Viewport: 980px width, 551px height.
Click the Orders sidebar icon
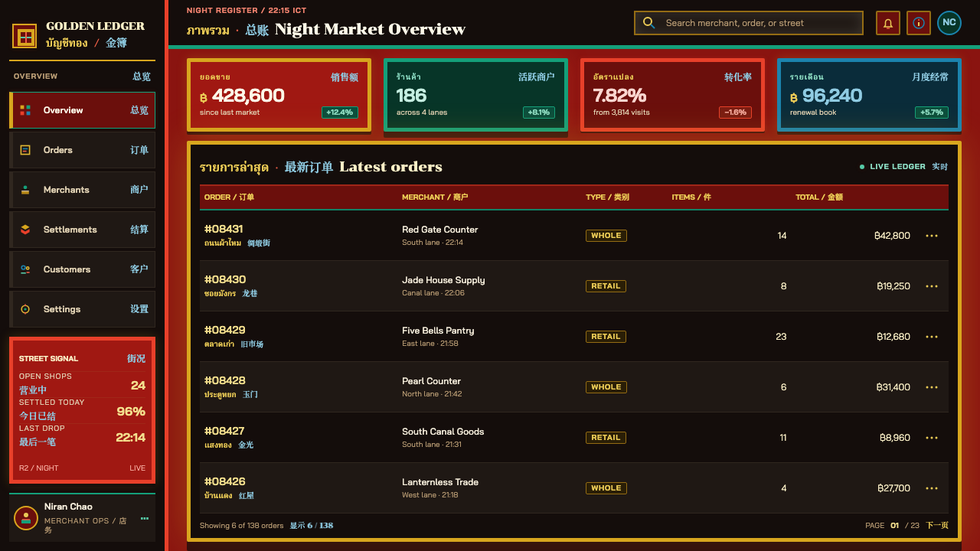[25, 150]
